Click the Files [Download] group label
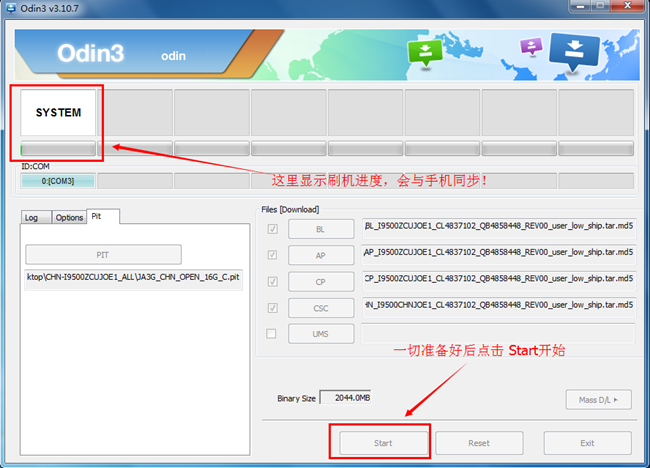 point(290,209)
